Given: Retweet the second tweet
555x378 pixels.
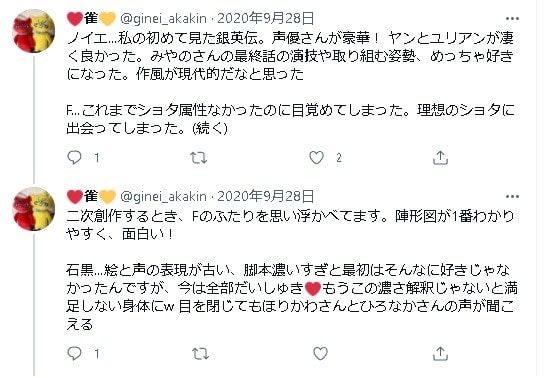Looking at the screenshot, I should click(x=200, y=353).
